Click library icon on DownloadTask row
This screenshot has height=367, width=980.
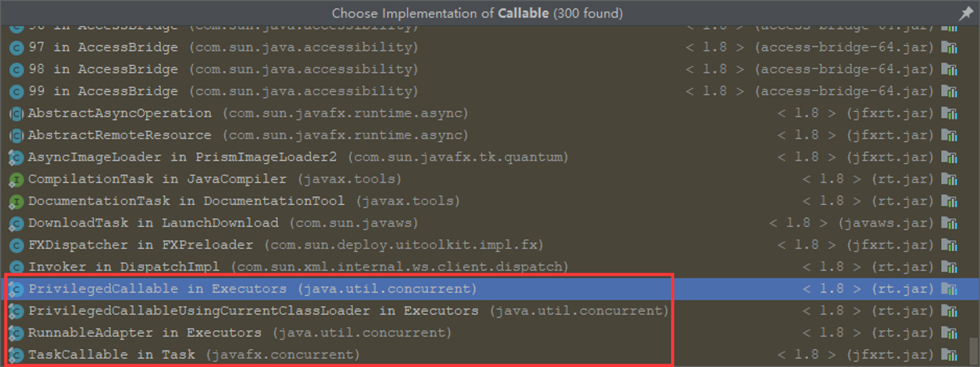[949, 223]
